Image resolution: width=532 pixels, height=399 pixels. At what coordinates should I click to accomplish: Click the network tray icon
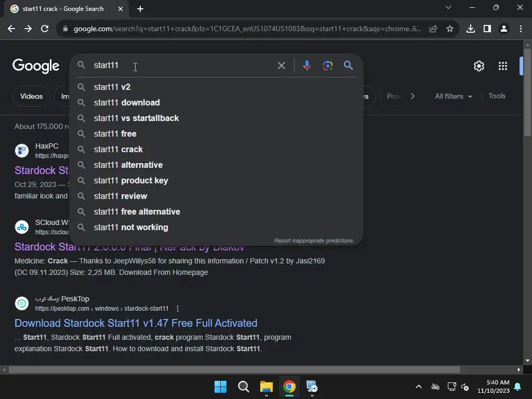(451, 387)
